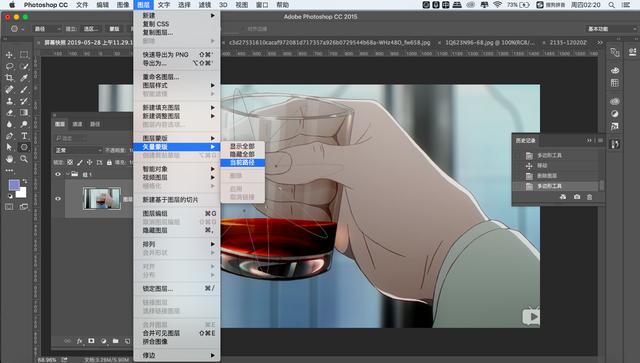Open the Adjustments panel icon
The image size is (640, 363).
(615, 114)
